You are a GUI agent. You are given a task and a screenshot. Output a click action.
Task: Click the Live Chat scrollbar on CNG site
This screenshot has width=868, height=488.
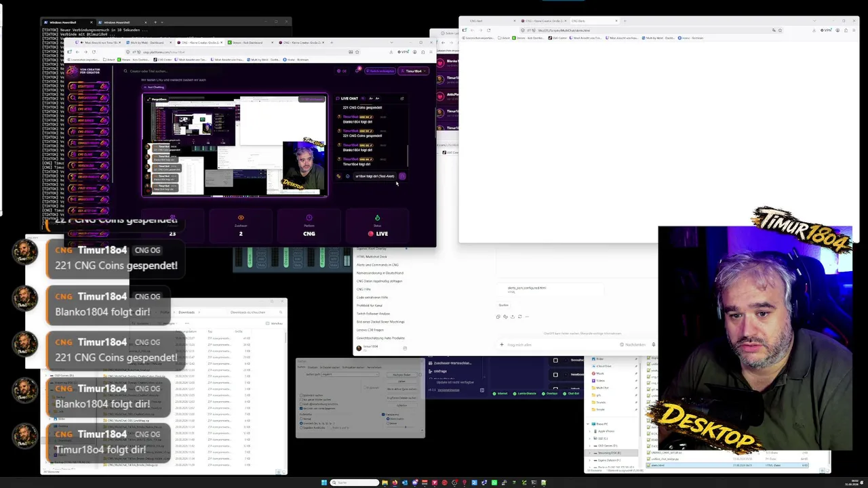(x=408, y=156)
